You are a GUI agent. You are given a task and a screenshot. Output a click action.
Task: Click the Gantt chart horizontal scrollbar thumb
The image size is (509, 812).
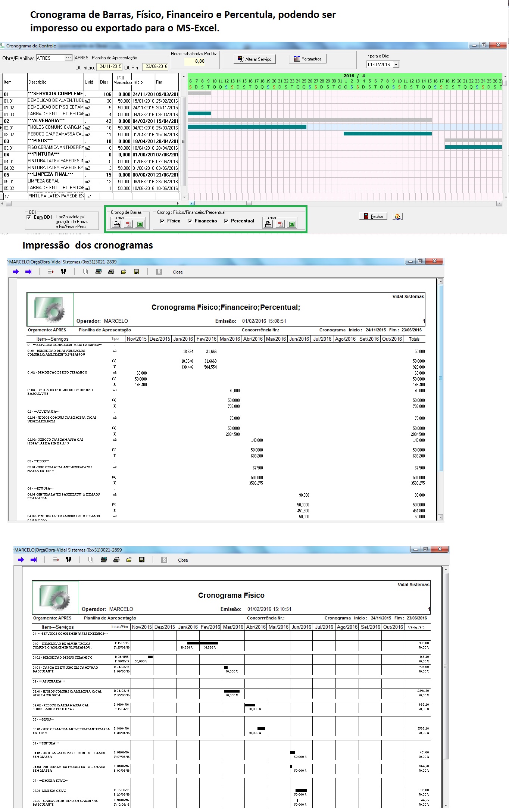(x=249, y=203)
